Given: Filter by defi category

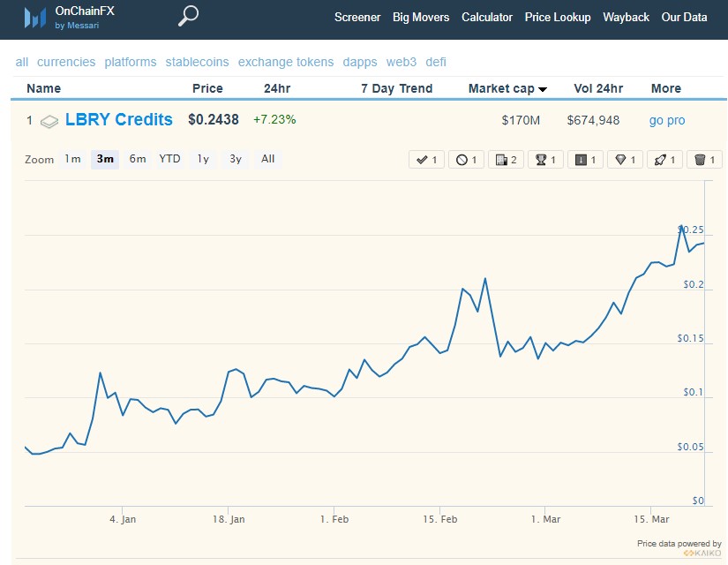Looking at the screenshot, I should (x=436, y=62).
